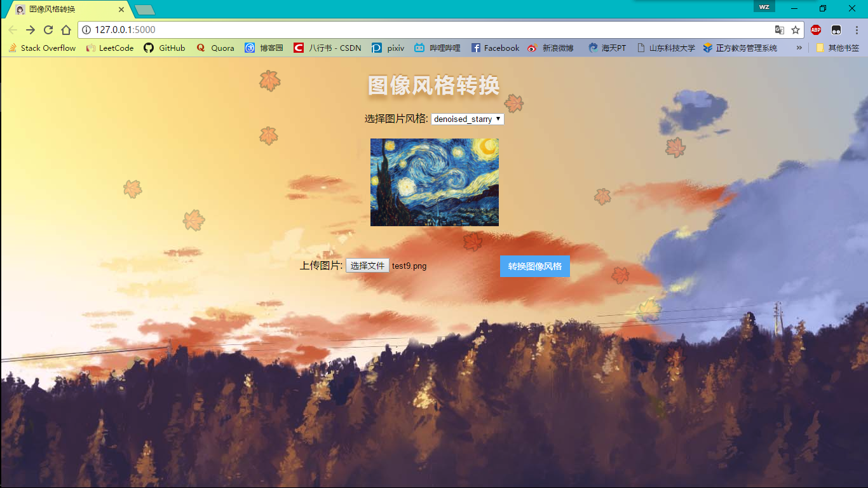This screenshot has width=868, height=488.
Task: Click the address bar showing 127.0.0.1:5000
Action: click(440, 30)
